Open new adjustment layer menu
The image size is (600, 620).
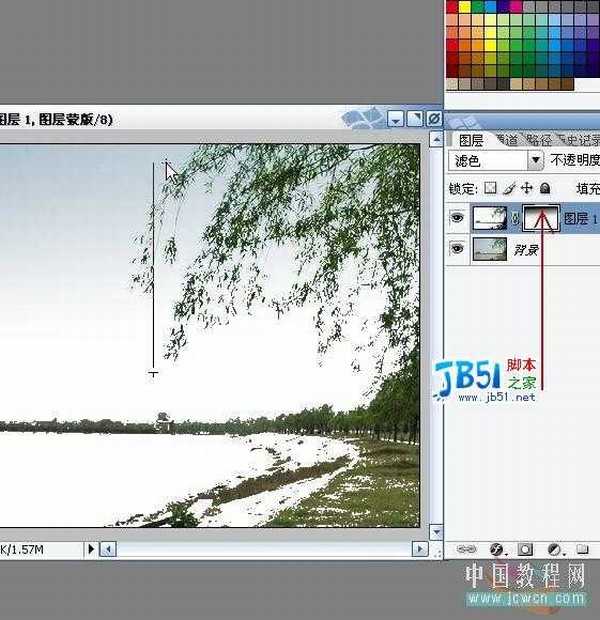click(x=555, y=549)
